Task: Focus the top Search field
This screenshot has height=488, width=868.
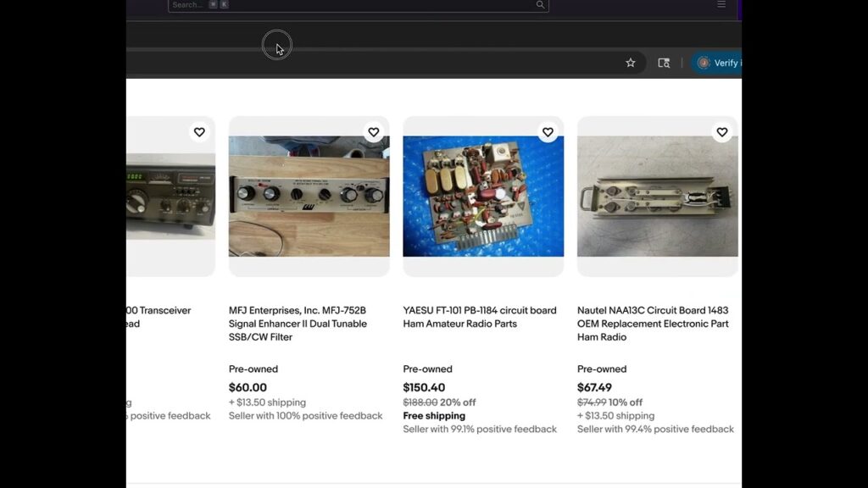Action: coord(339,5)
